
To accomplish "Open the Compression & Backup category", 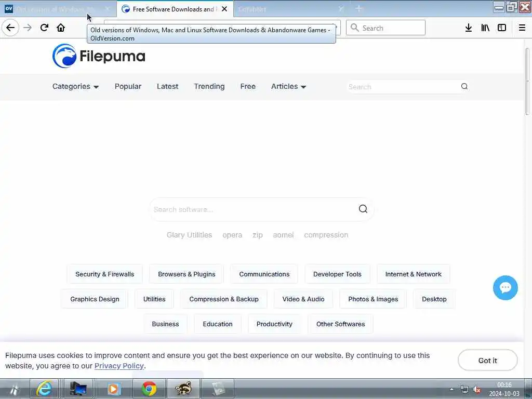I will pos(224,299).
